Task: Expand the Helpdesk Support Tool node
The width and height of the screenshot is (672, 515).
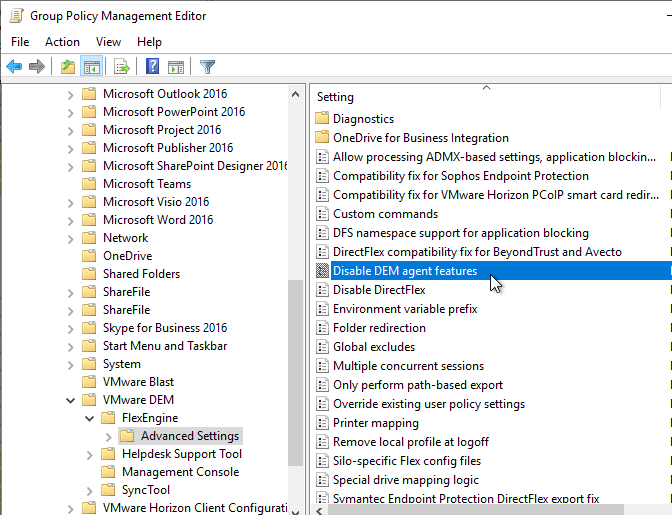Action: point(89,455)
